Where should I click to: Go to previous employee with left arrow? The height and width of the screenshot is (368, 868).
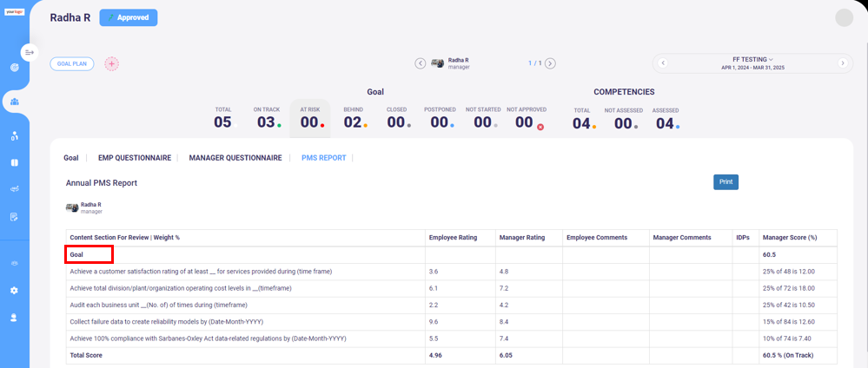click(421, 63)
